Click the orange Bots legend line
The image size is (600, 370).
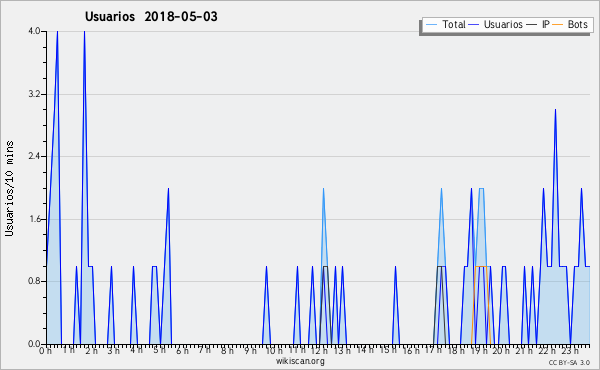(x=558, y=25)
